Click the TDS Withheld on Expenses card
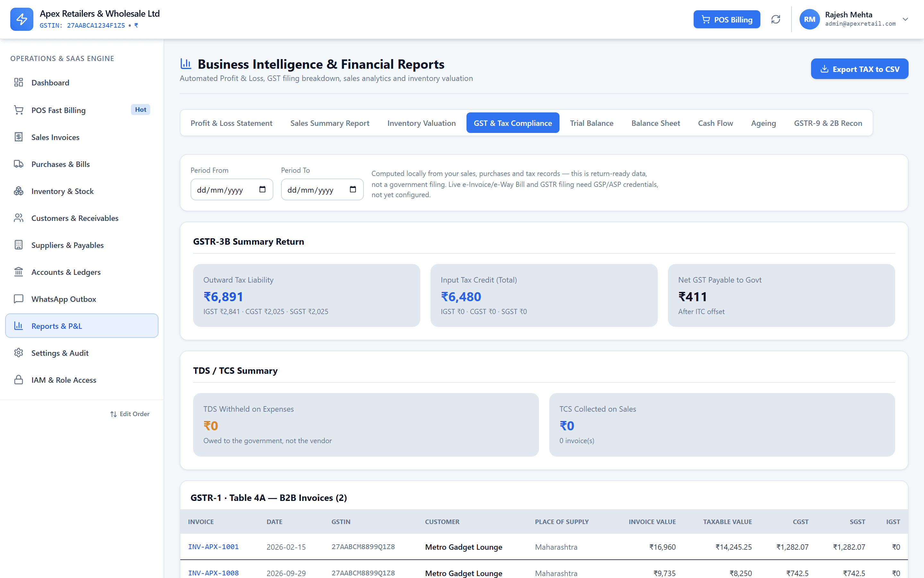The width and height of the screenshot is (924, 578). tap(366, 425)
